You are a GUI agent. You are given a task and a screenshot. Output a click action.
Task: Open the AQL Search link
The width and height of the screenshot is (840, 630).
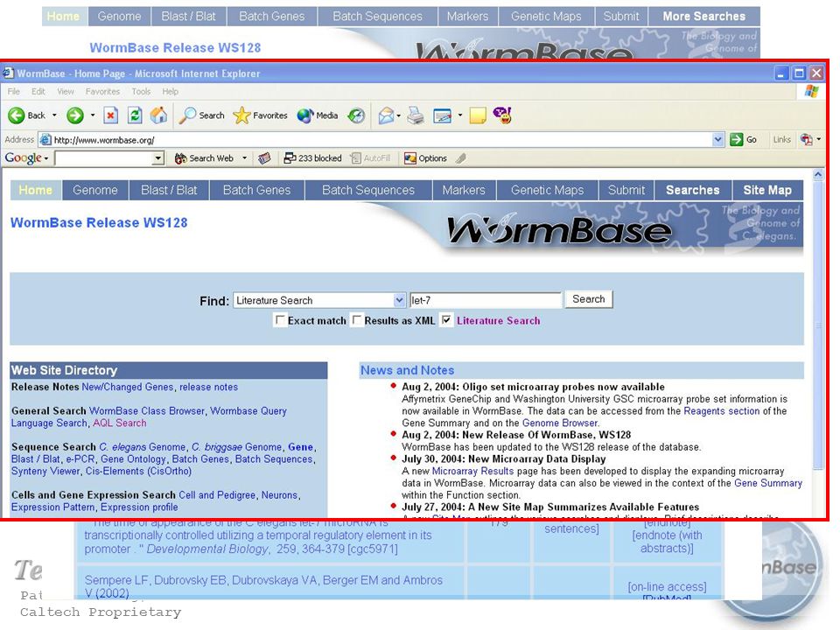120,423
